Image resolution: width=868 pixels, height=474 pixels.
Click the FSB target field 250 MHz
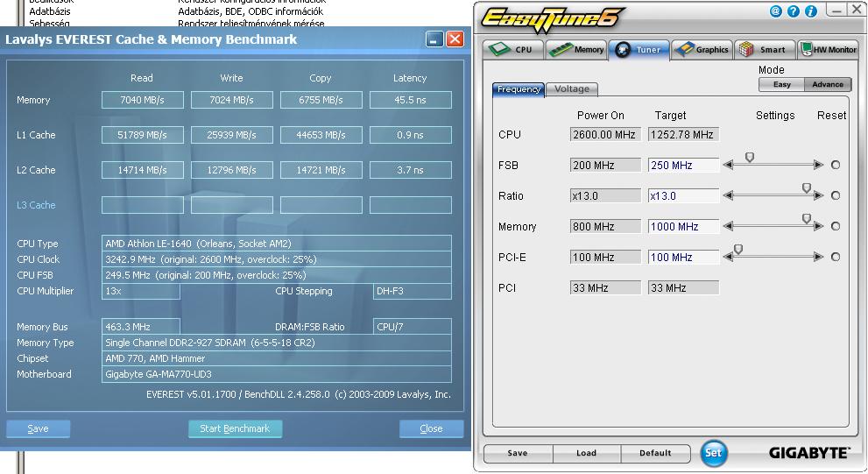click(684, 165)
